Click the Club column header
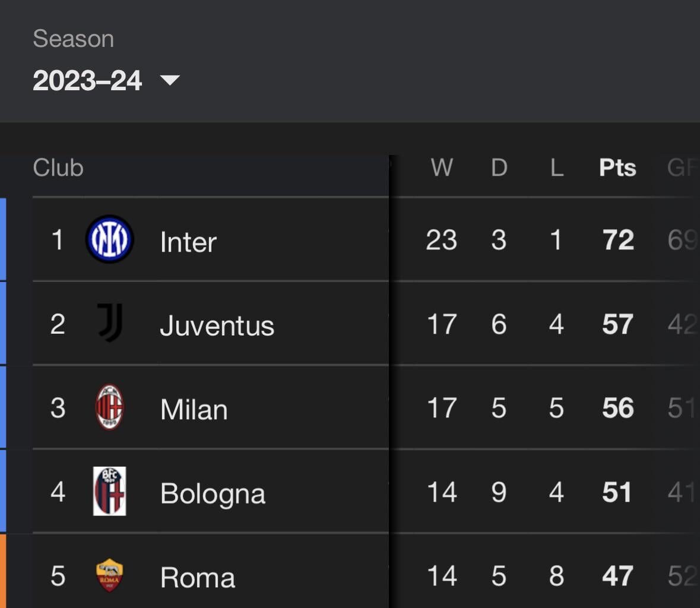 (x=58, y=168)
